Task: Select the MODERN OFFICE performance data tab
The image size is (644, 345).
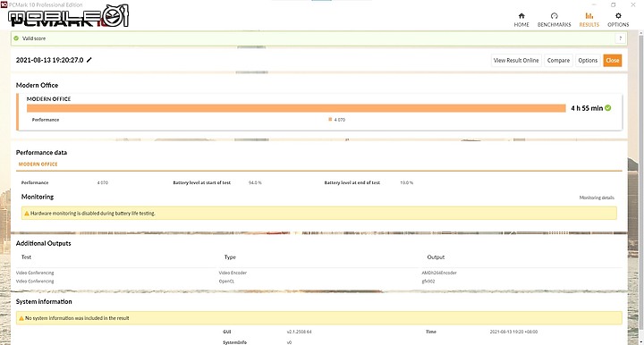Action: [38, 164]
